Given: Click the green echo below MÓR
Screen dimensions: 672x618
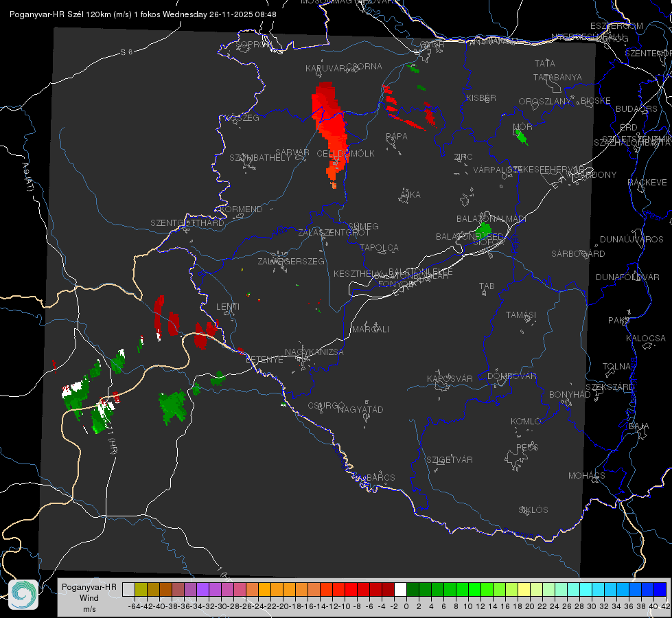Looking at the screenshot, I should [521, 137].
